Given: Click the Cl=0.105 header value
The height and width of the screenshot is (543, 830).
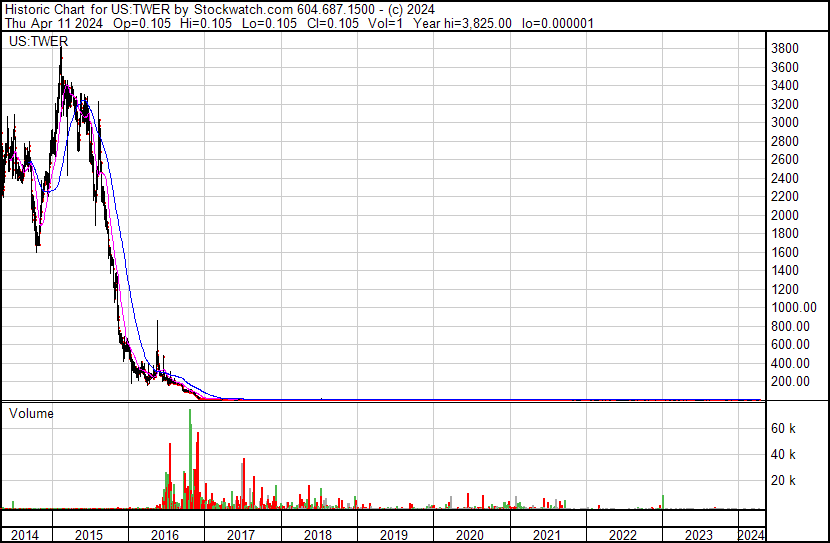Looking at the screenshot, I should (332, 23).
